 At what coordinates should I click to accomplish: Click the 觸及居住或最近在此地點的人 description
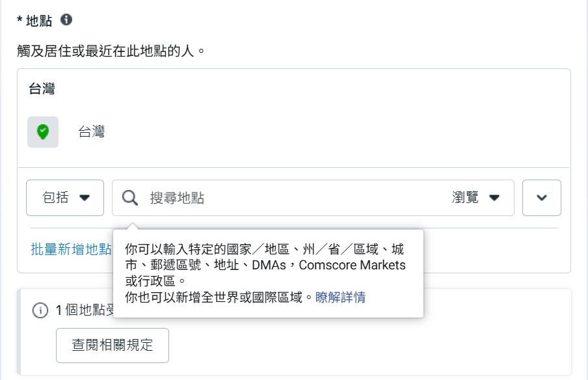111,50
